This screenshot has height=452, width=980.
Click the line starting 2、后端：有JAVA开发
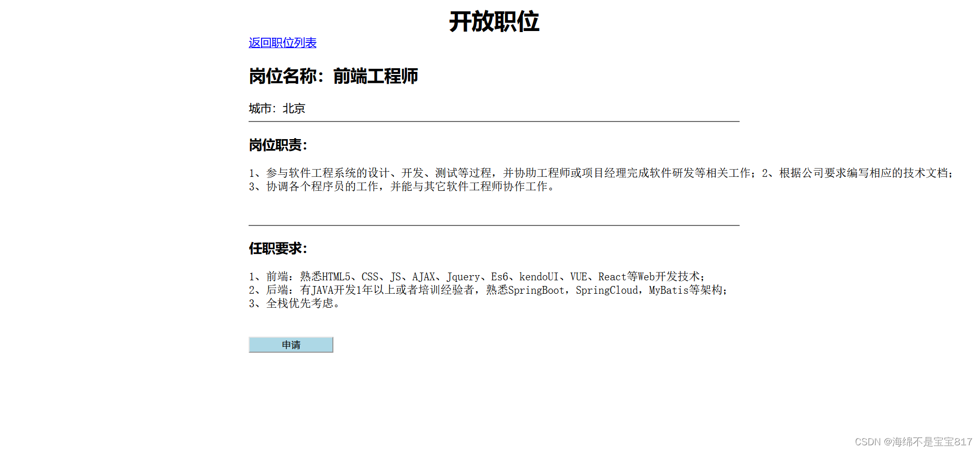click(x=488, y=291)
